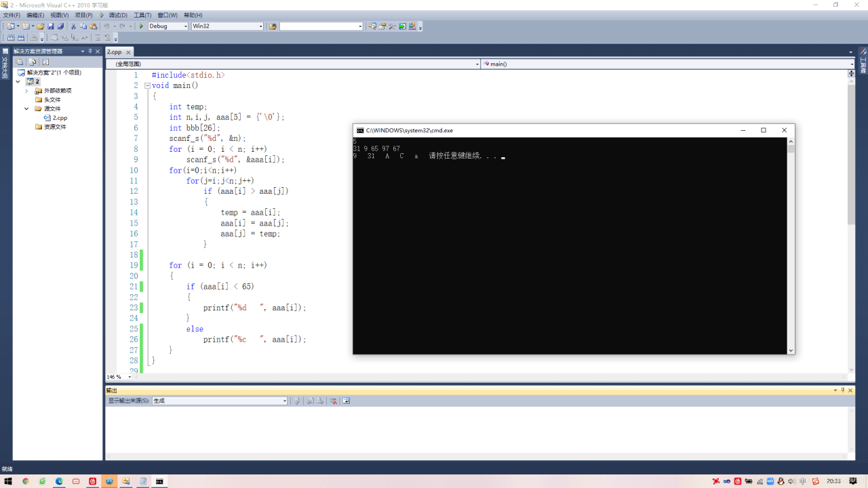Click the Save toolbar icon
868x488 pixels.
pyautogui.click(x=50, y=26)
